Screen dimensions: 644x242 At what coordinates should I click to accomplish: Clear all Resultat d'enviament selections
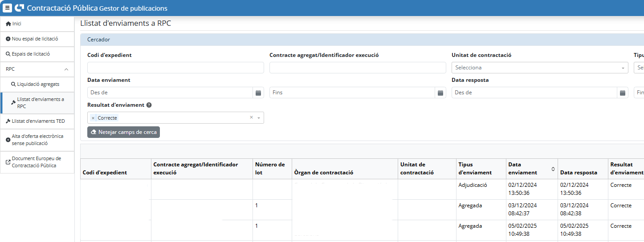click(251, 117)
